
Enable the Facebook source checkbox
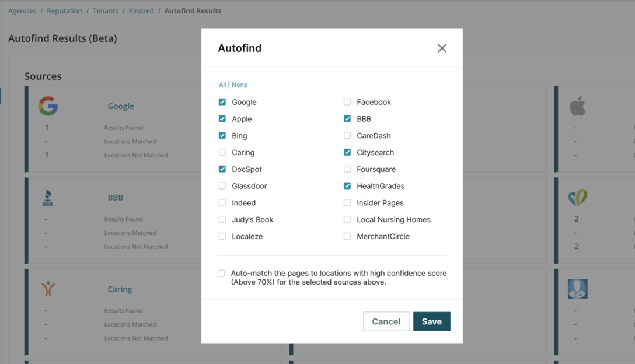click(x=347, y=101)
